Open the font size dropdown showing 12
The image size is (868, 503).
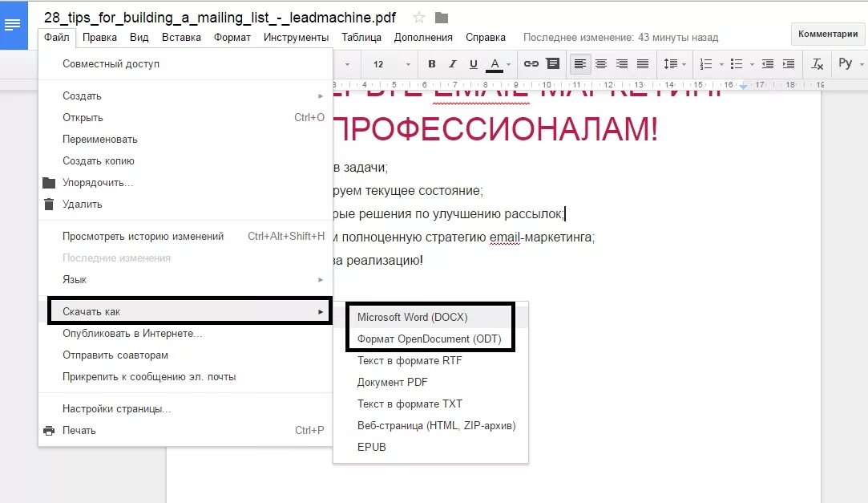tap(391, 64)
